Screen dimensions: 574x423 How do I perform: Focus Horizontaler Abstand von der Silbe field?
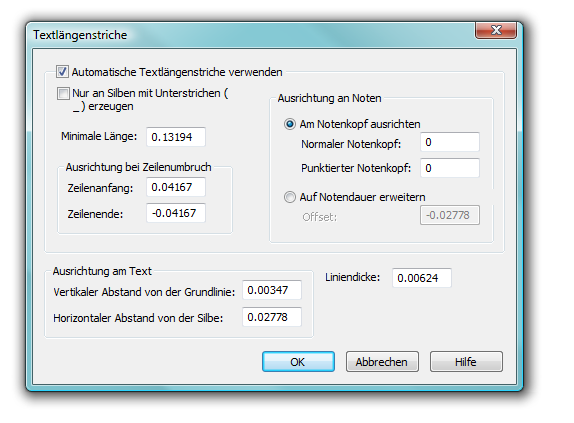[x=272, y=317]
